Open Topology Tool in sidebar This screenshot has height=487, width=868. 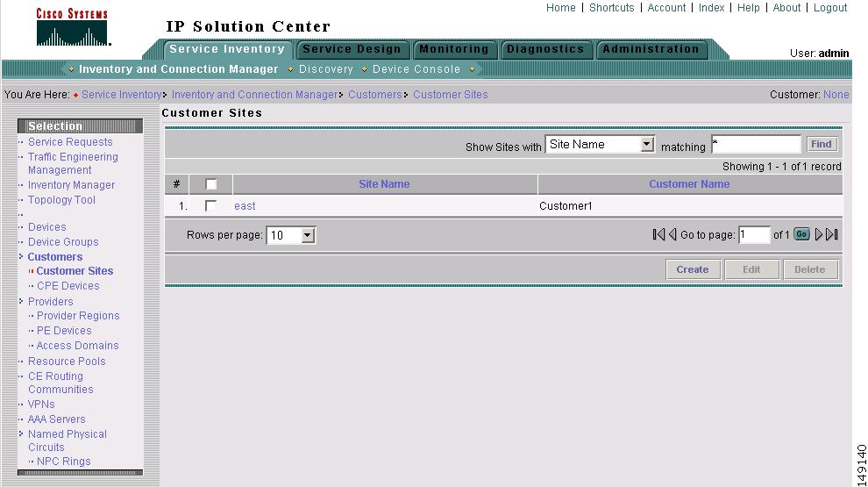click(61, 200)
